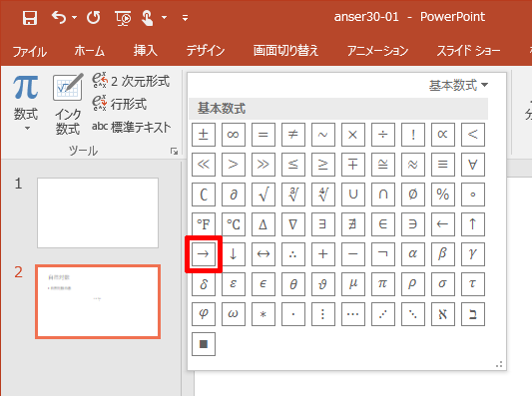Screen dimensions: 532x396
Task: Select 行形式 linear format
Action: pyautogui.click(x=120, y=104)
